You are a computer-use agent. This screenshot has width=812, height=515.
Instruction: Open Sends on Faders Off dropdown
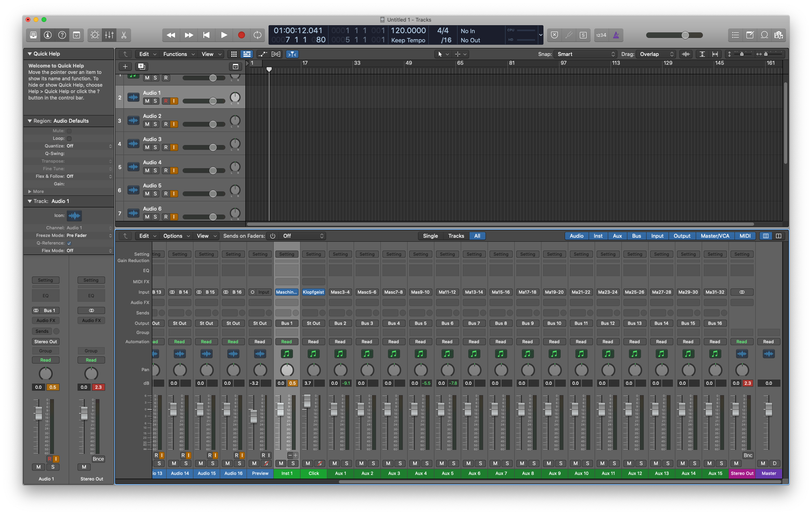coord(303,236)
